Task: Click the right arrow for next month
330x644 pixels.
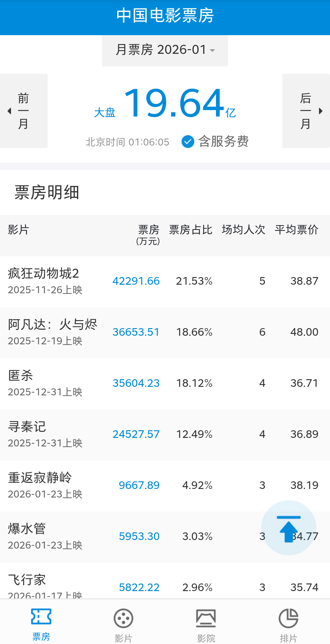Action: pos(321,111)
